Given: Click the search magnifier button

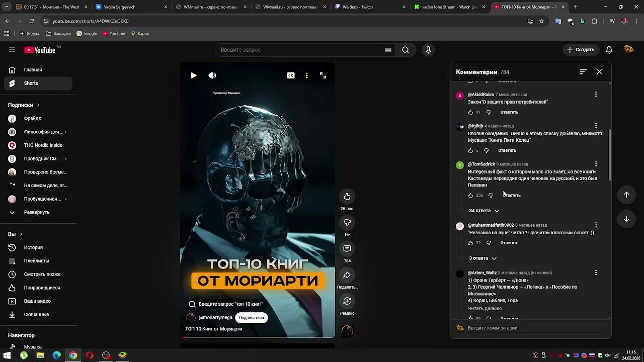Looking at the screenshot, I should pyautogui.click(x=406, y=50).
